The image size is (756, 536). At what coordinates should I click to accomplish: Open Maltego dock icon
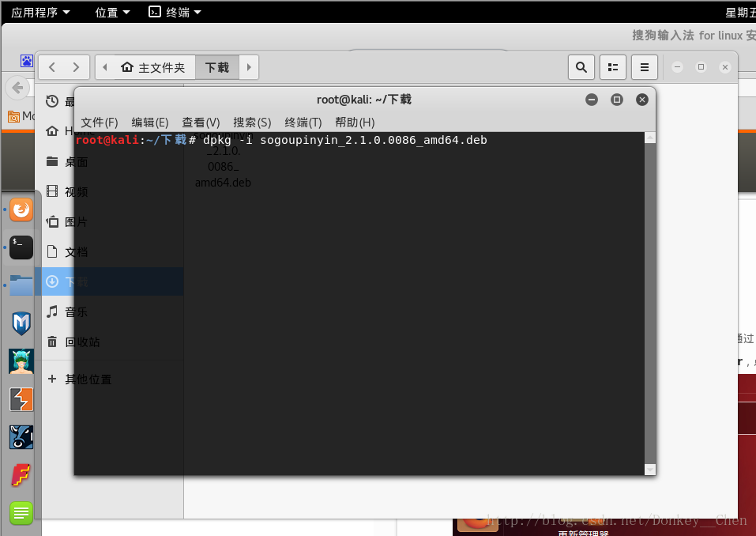point(21,437)
